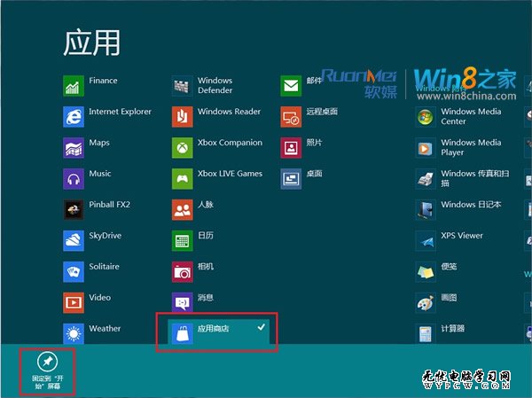Click the Xbox LIVE Games label
The width and height of the screenshot is (532, 398).
(230, 174)
